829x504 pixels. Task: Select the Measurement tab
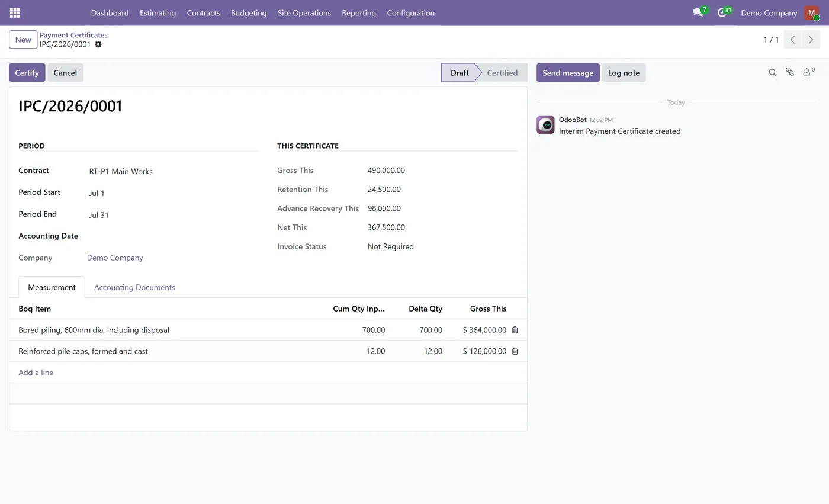click(x=52, y=287)
